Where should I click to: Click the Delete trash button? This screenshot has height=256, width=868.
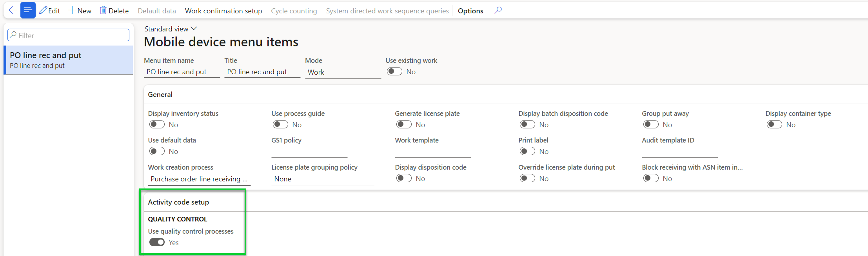coord(114,11)
